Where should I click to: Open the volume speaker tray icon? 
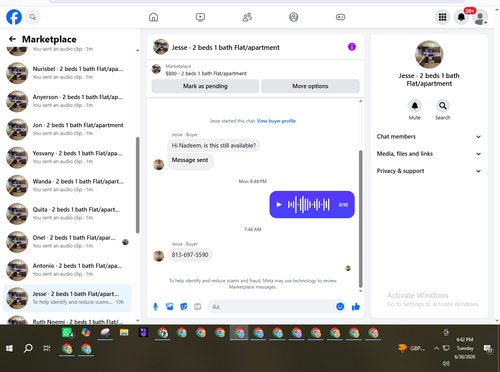[x=446, y=363]
